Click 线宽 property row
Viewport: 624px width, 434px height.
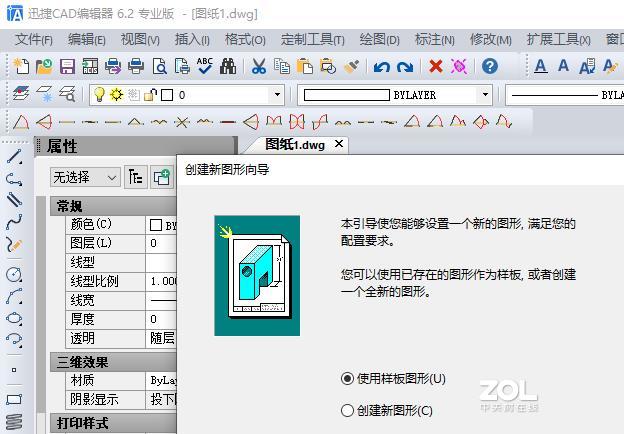(x=121, y=300)
